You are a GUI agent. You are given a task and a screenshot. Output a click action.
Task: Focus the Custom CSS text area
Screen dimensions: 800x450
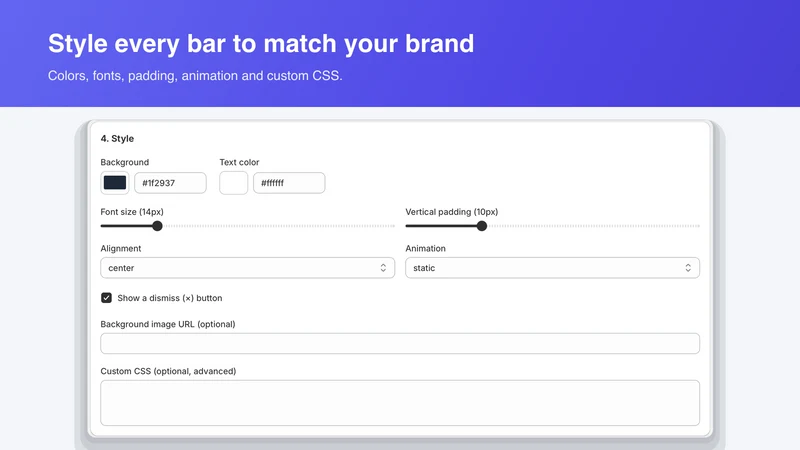coord(400,403)
